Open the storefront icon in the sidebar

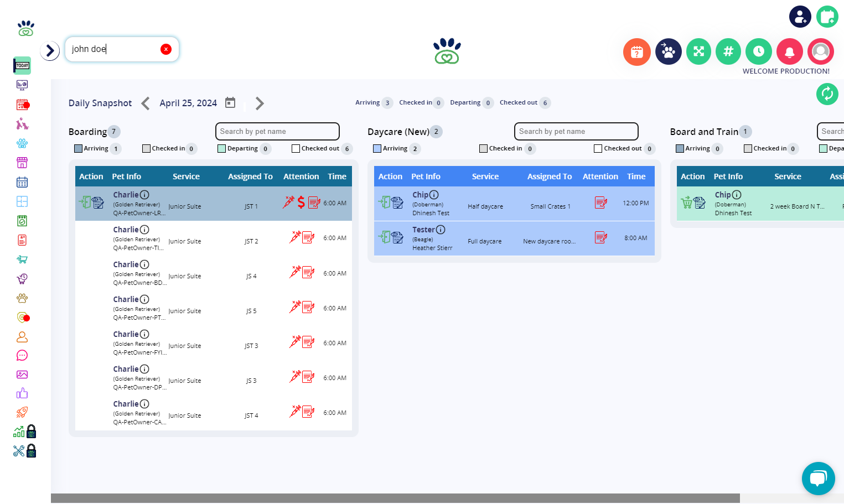point(22,163)
